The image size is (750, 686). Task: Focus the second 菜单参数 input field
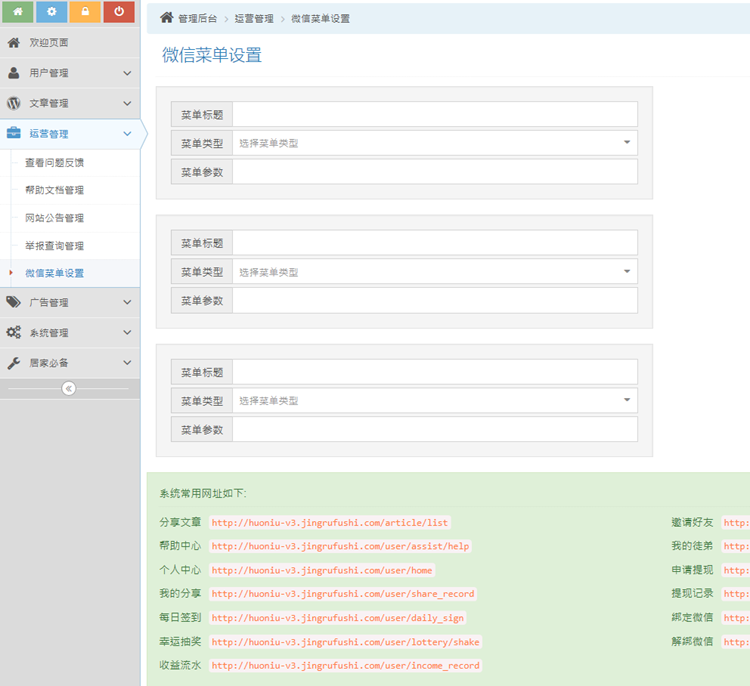pos(435,300)
